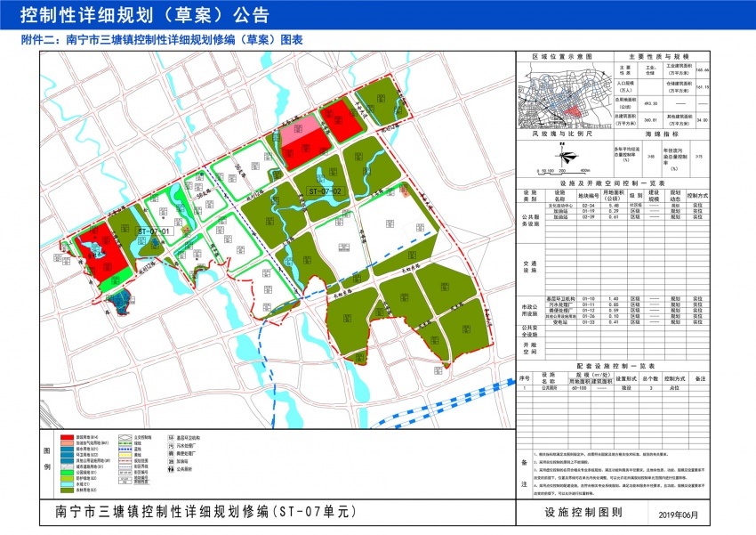Click the 公交控制线 legend sample box
This screenshot has width=756, height=535.
(125, 438)
